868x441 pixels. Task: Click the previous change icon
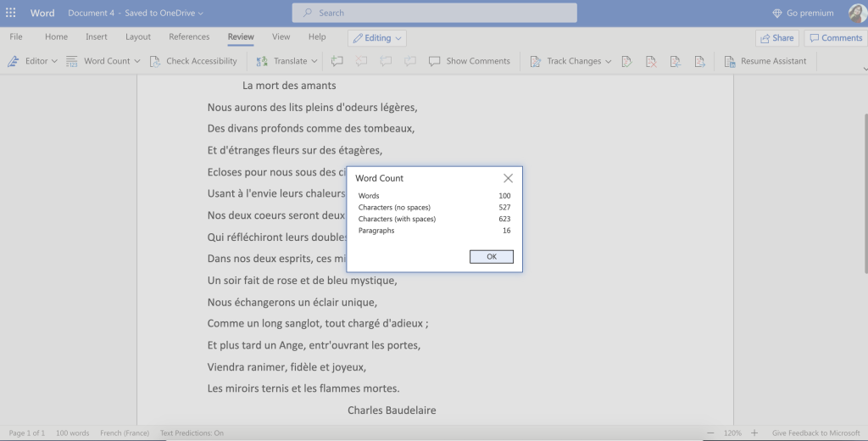pos(676,61)
